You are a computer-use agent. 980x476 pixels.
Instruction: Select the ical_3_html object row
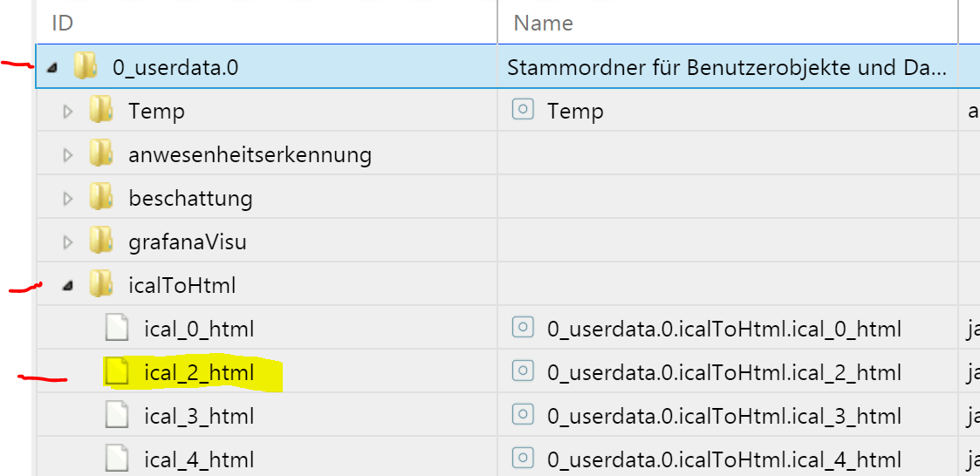[x=199, y=416]
